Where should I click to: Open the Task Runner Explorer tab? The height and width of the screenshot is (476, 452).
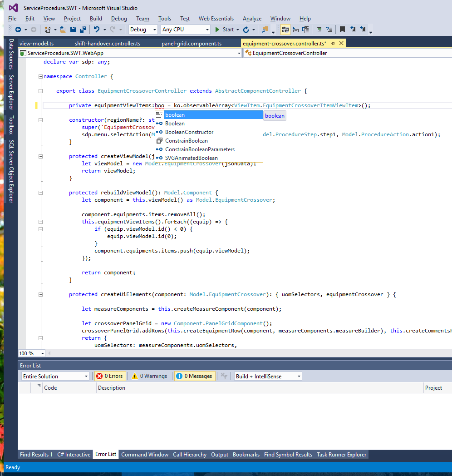tap(342, 455)
